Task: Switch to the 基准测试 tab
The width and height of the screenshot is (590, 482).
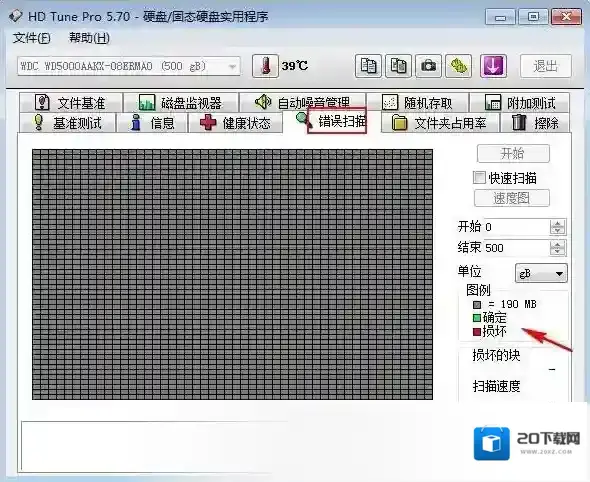Action: tap(68, 123)
